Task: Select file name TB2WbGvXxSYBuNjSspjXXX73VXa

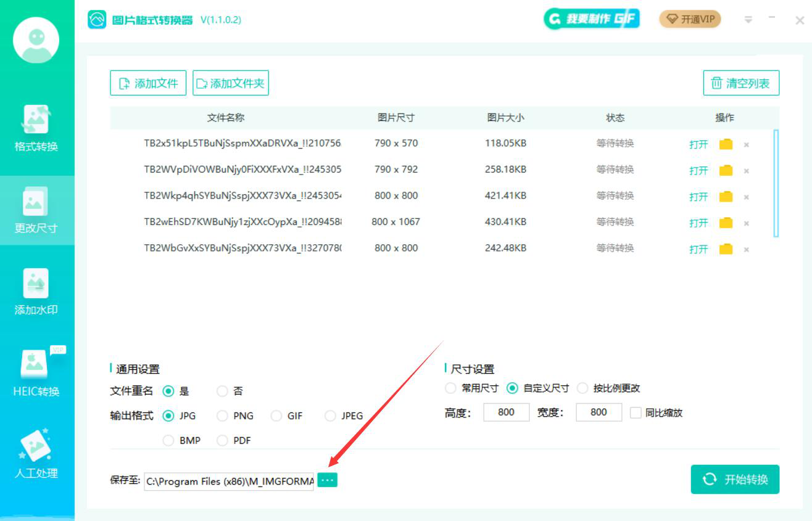Action: tap(242, 248)
